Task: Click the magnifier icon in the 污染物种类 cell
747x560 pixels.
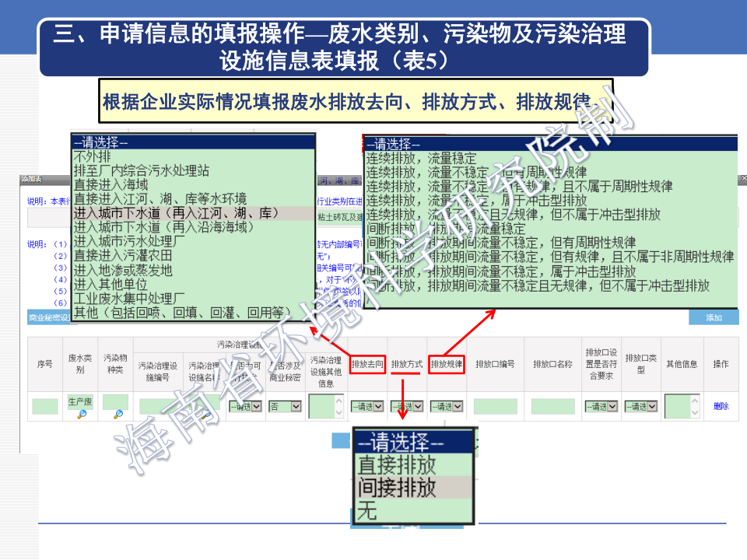Action: [117, 415]
